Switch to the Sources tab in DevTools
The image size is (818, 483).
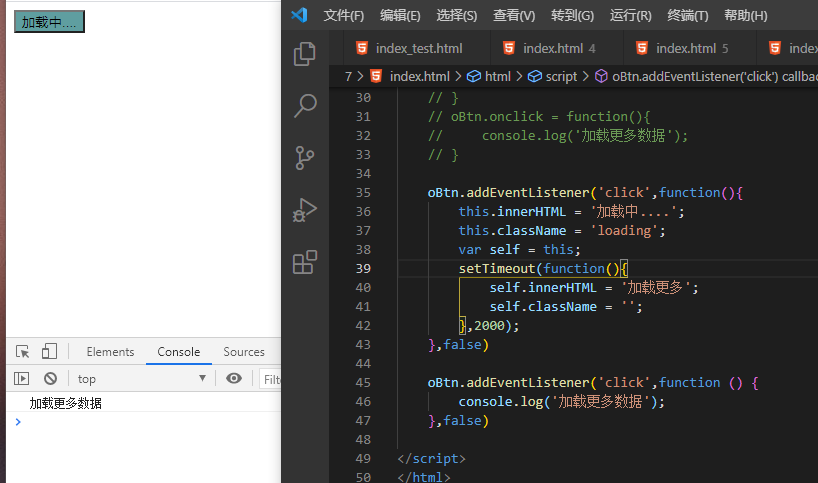[244, 352]
